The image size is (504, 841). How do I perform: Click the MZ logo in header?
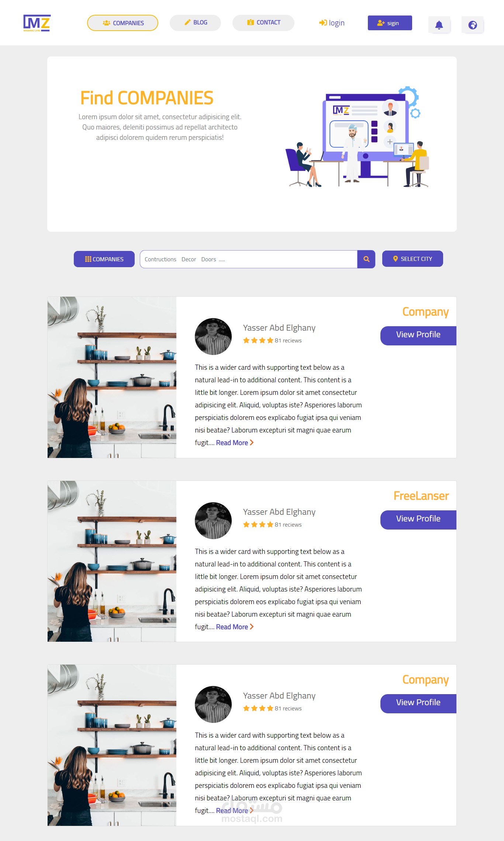click(37, 23)
